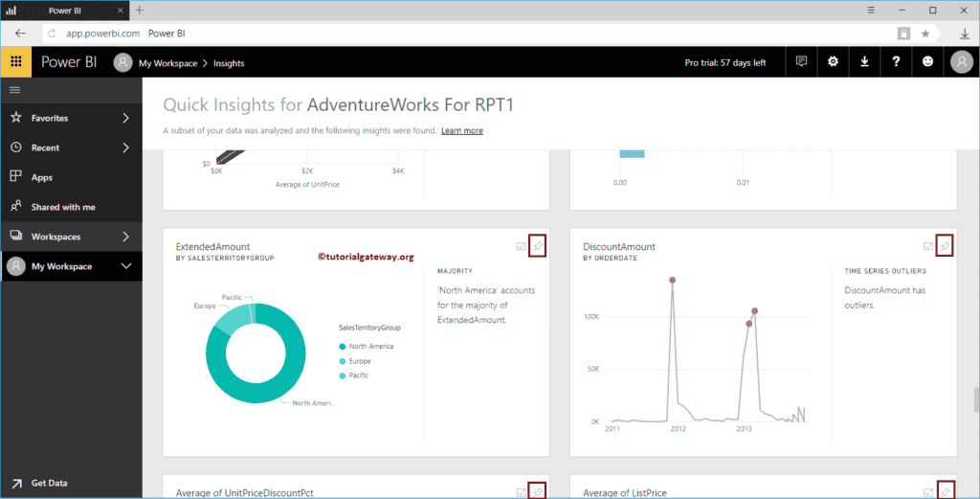Screen dimensions: 980x499
Task: Click Get Data at the sidebar bottom
Action: pyautogui.click(x=49, y=484)
